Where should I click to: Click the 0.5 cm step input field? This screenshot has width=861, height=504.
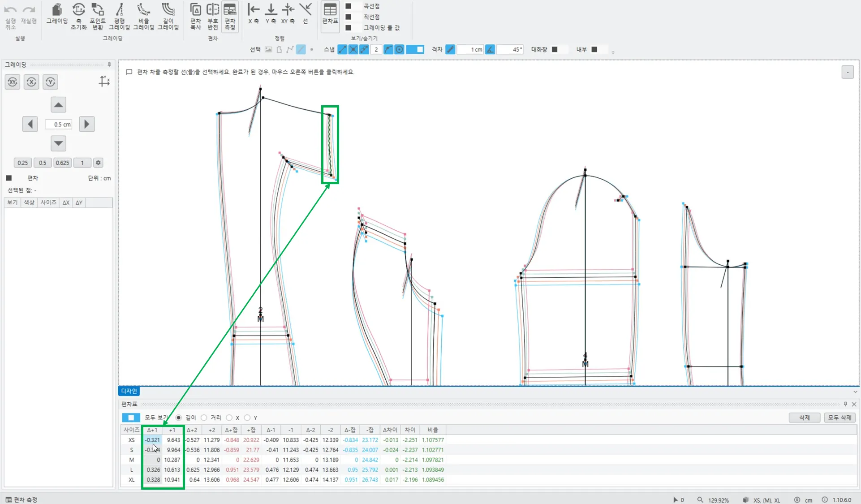[x=59, y=124]
